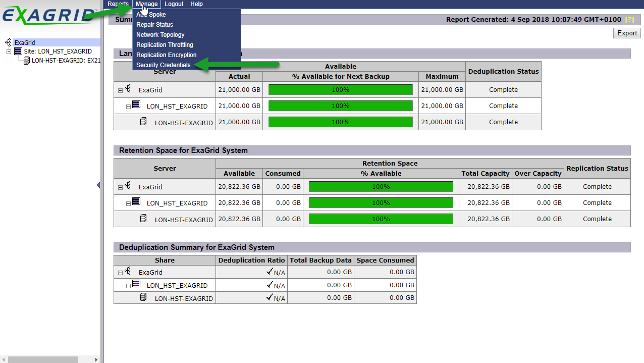Open the Help menu
Viewport: 644px width, 363px height.
[x=196, y=4]
